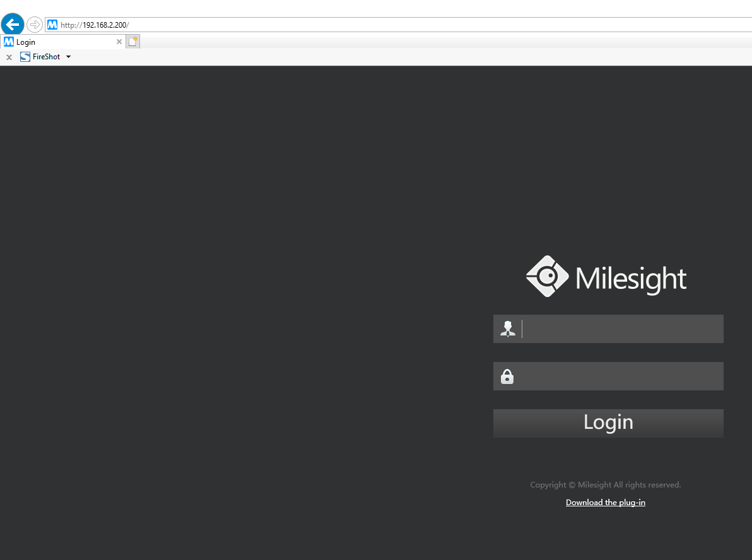Click the browser Back arrow button
This screenshot has height=560, width=752.
coord(13,25)
